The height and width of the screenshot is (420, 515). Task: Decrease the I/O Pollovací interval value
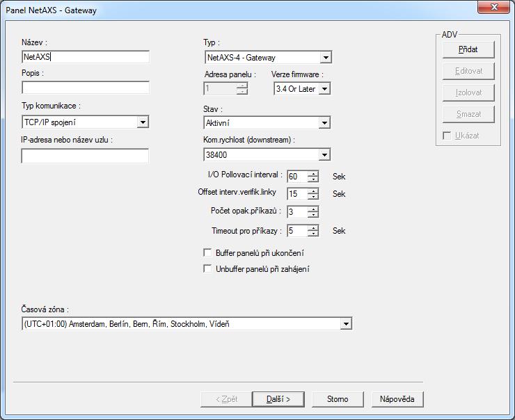[x=313, y=179]
